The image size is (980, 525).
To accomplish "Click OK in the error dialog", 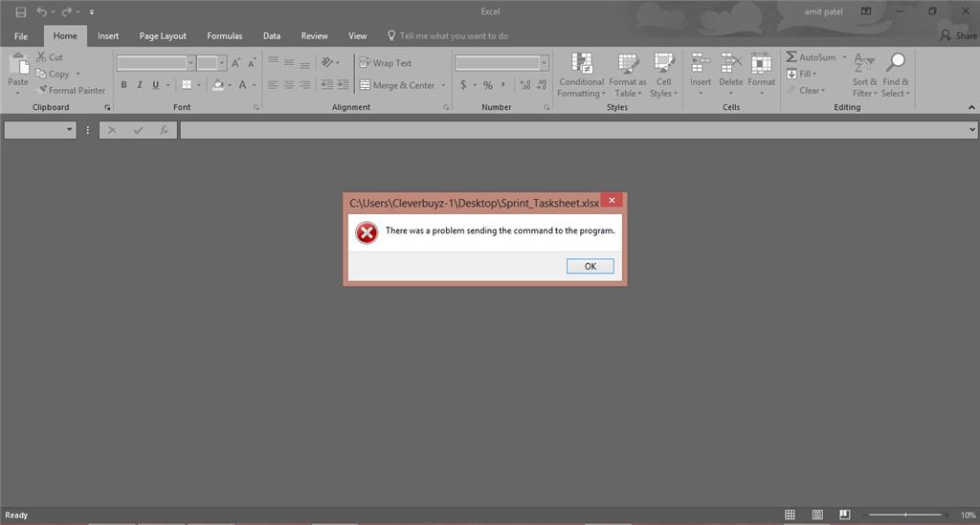I will 590,266.
